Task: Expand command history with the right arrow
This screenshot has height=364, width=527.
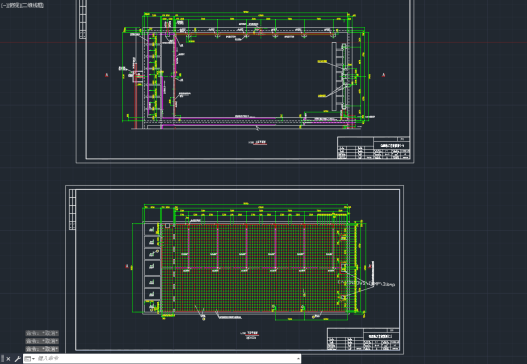Action: coord(298,359)
